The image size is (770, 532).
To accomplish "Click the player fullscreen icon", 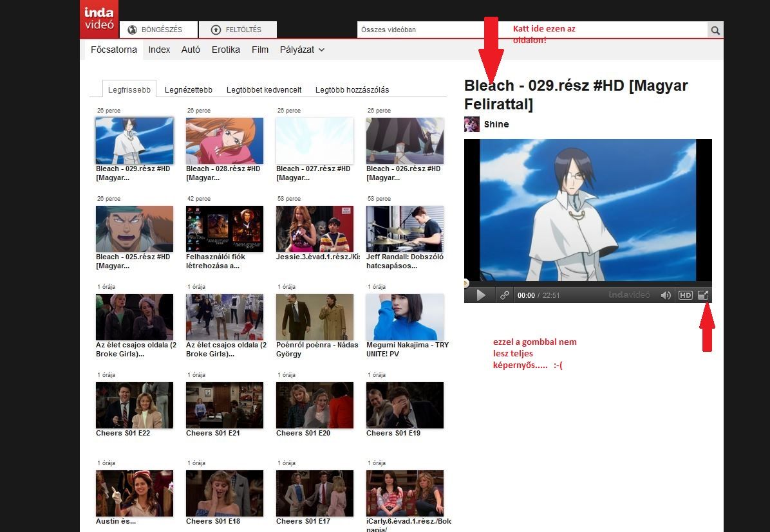I will tap(703, 295).
